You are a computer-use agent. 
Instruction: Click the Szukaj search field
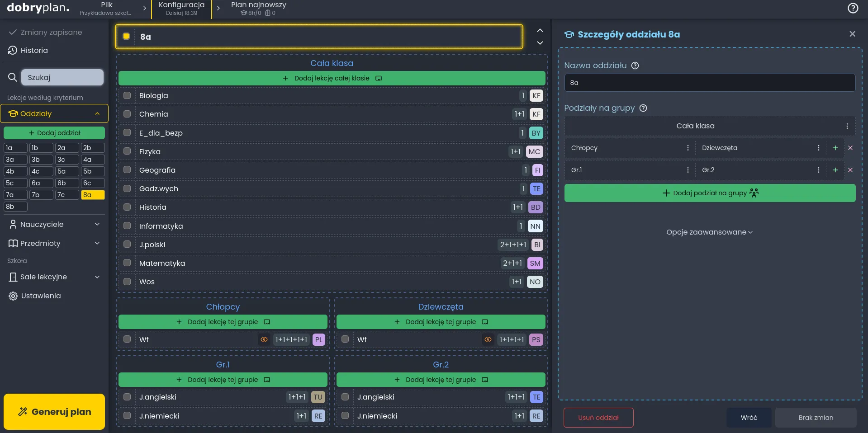62,77
